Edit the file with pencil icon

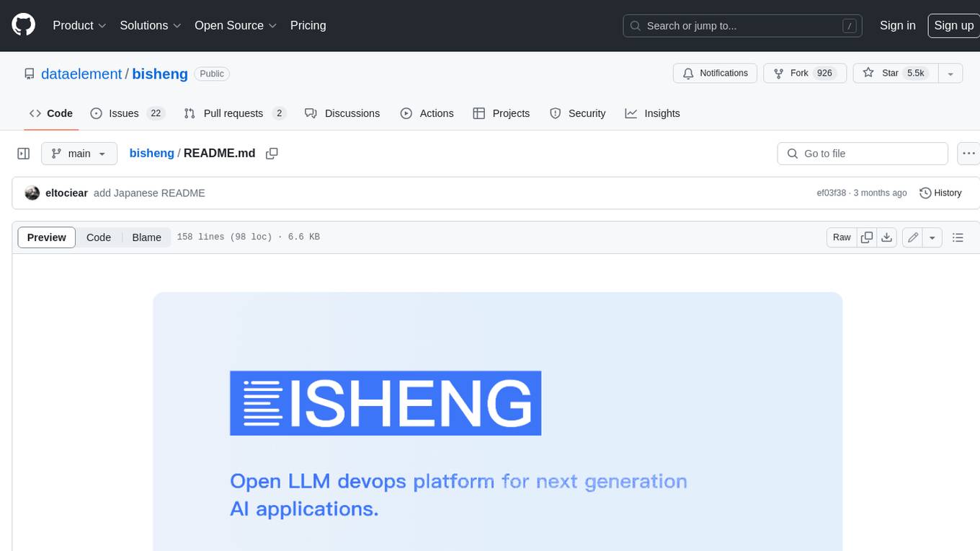(913, 237)
